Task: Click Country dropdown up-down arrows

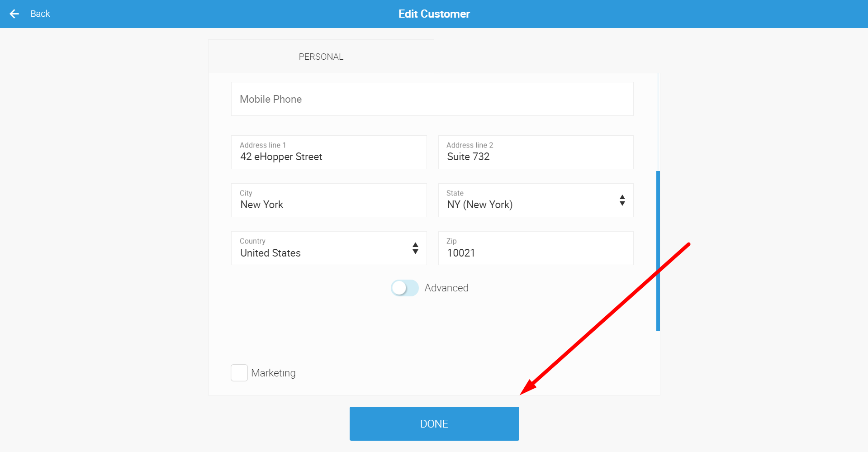Action: [x=415, y=248]
